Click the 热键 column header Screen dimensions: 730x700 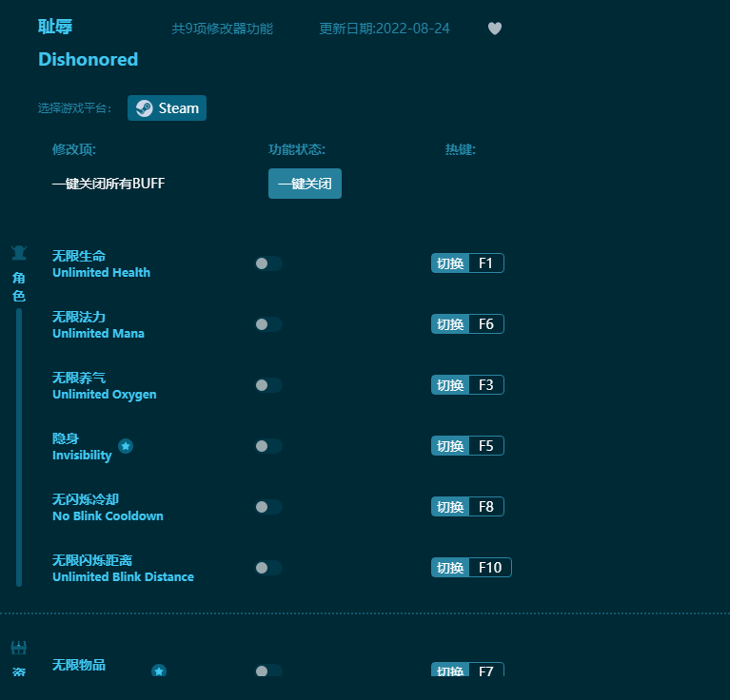click(x=460, y=149)
